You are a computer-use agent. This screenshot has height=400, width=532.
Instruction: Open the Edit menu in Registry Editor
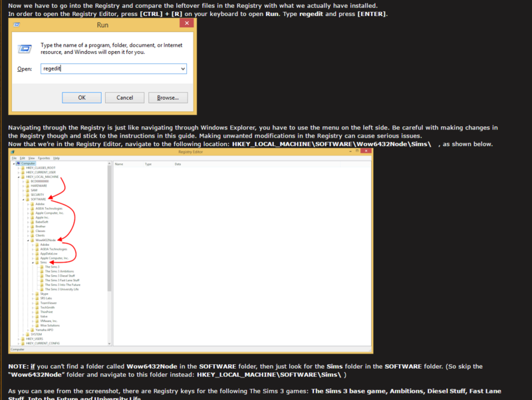(23, 158)
